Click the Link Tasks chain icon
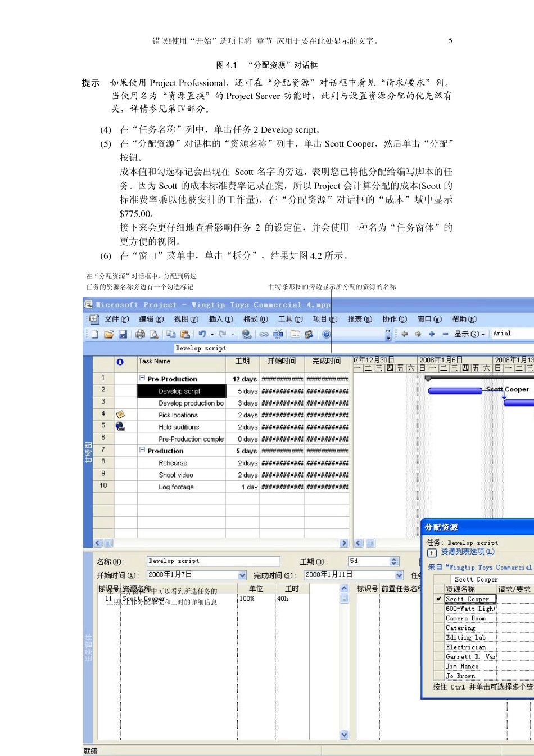This screenshot has width=534, height=756. coord(264,334)
